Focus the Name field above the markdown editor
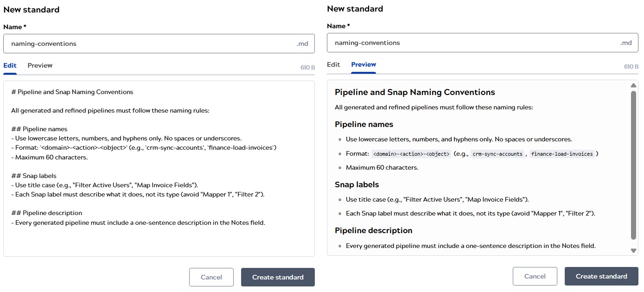644x292 pixels. tap(159, 44)
